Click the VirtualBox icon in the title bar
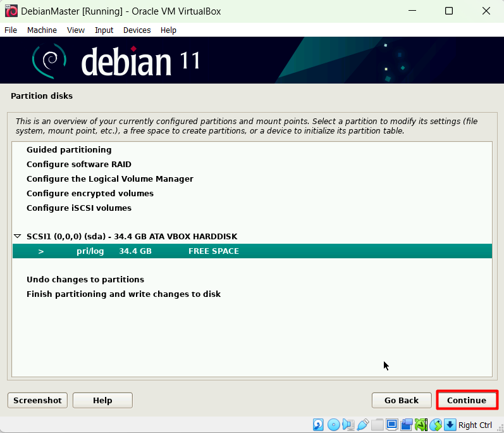The height and width of the screenshot is (433, 504). pyautogui.click(x=11, y=11)
